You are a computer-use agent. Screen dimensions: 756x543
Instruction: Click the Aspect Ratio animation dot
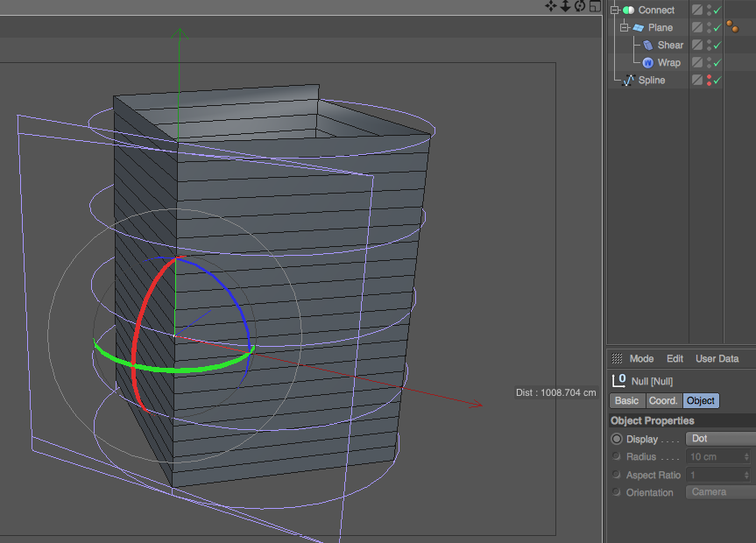616,475
